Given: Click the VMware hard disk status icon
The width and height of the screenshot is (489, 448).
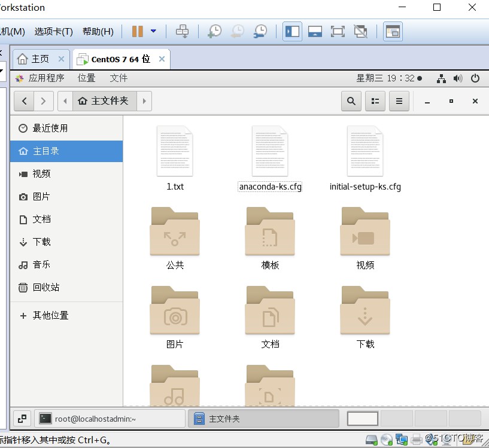Looking at the screenshot, I should click(372, 440).
